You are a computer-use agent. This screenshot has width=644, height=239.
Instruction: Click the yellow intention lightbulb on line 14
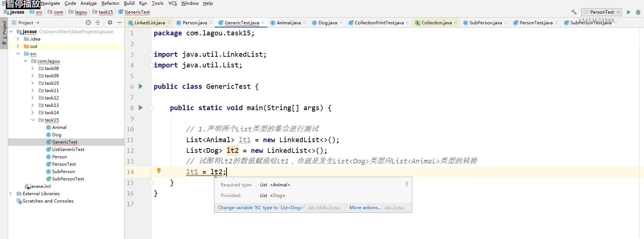coord(159,171)
